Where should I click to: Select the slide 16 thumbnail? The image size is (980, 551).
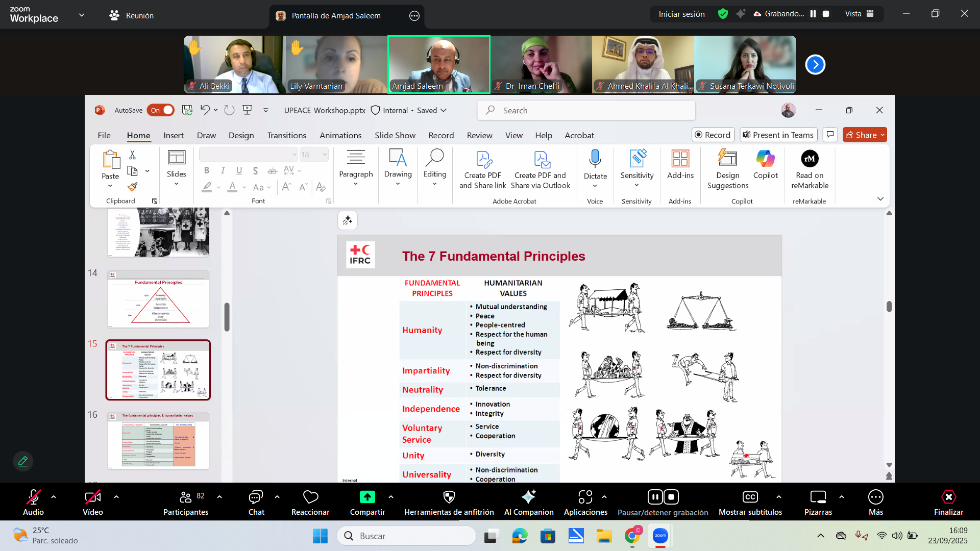click(x=158, y=441)
